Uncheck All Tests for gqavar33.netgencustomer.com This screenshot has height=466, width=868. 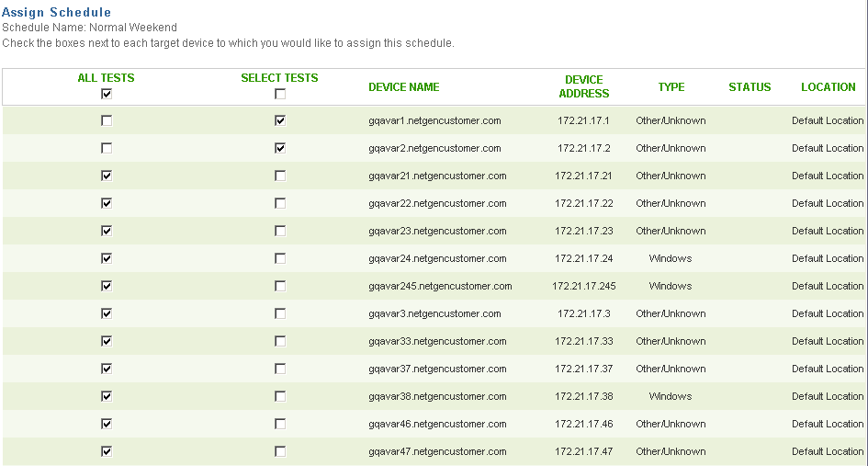(107, 341)
